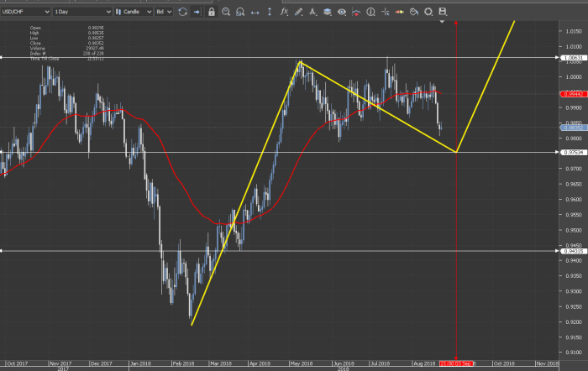588x371 pixels.
Task: Toggle the crosshair cursor icon
Action: 385,12
